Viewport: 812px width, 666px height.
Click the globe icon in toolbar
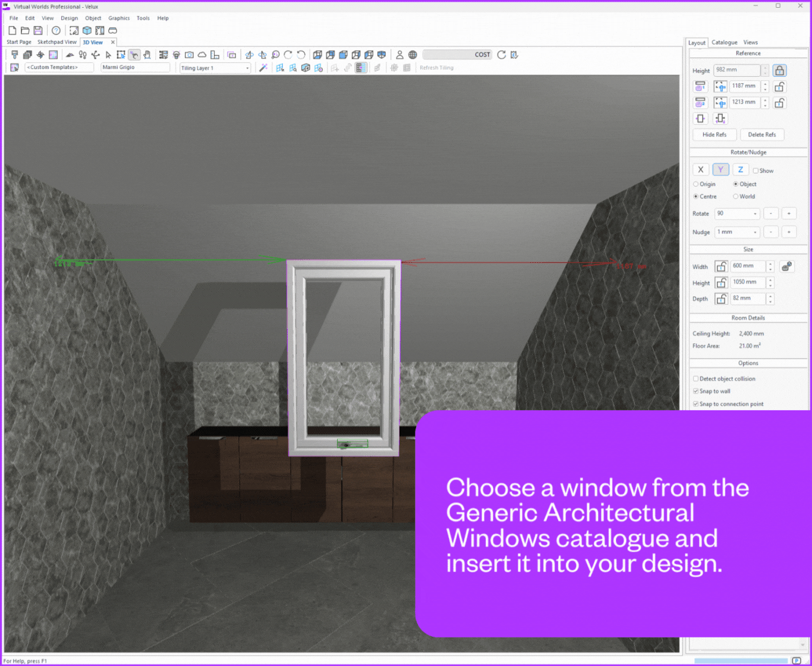tap(413, 55)
